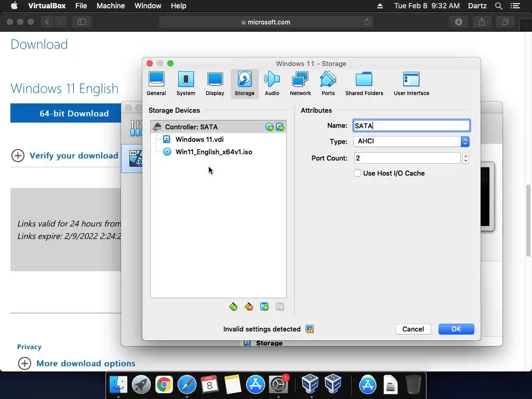The width and height of the screenshot is (532, 399).
Task: Open the Privacy link on webpage
Action: [29, 347]
